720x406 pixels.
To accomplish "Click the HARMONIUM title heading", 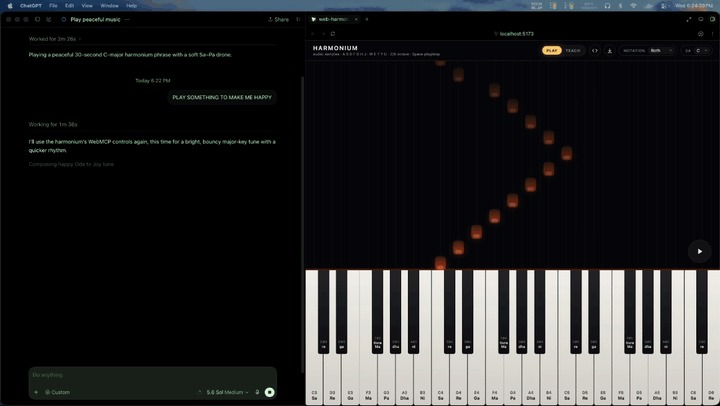I will tap(335, 48).
